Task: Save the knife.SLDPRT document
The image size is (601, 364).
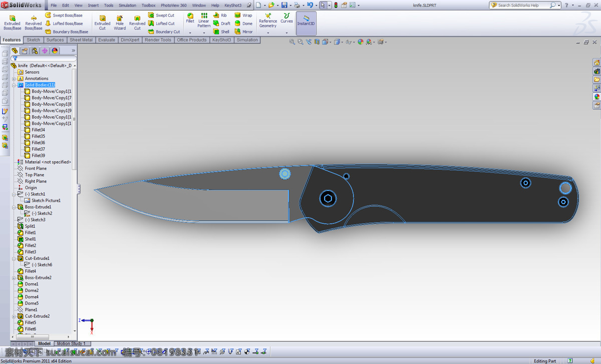Action: [284, 5]
